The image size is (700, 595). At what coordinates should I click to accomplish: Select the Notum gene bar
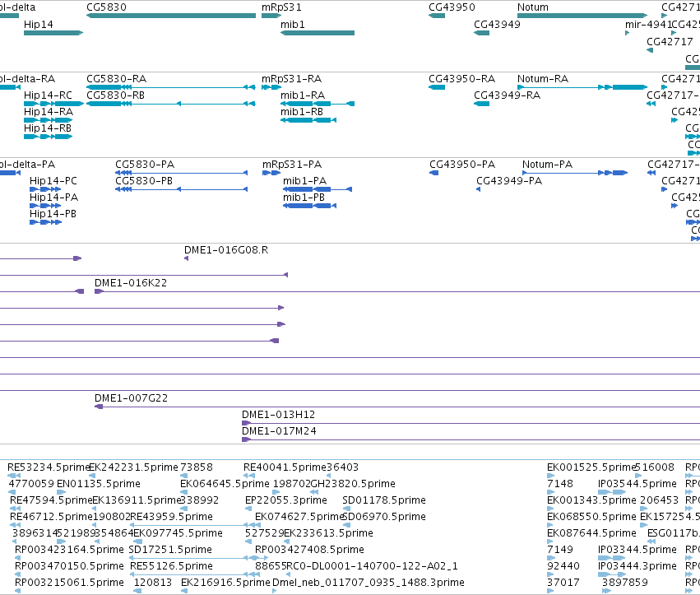point(582,16)
